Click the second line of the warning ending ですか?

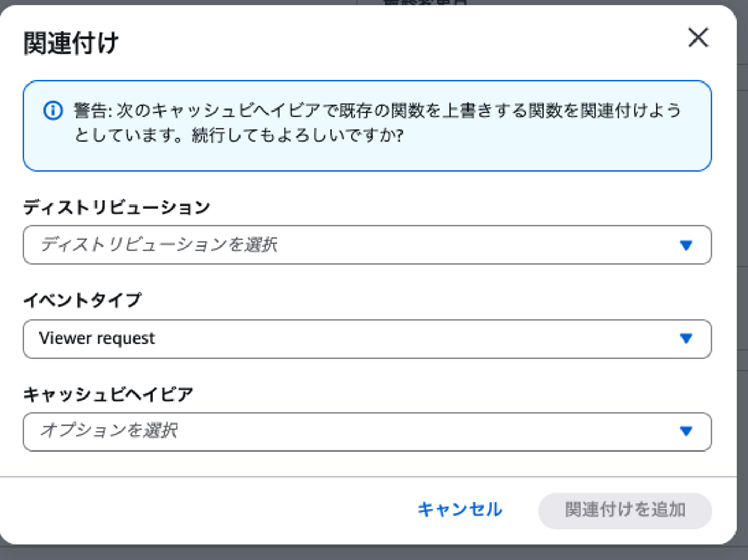click(x=239, y=135)
